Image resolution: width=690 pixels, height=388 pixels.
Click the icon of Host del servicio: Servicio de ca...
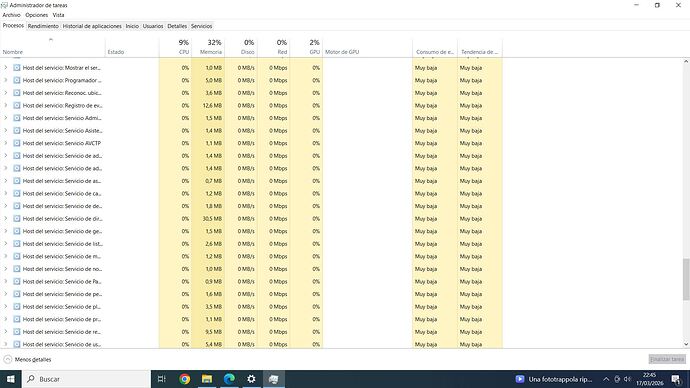tap(17, 194)
